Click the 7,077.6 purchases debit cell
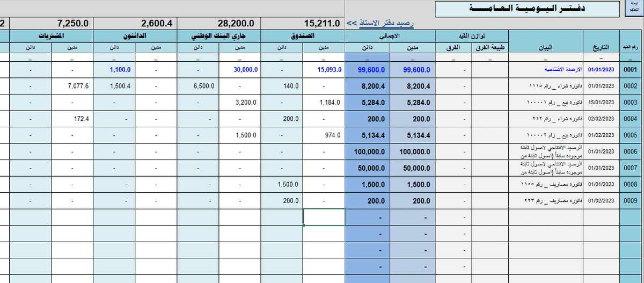Image resolution: width=644 pixels, height=283 pixels. tap(72, 86)
